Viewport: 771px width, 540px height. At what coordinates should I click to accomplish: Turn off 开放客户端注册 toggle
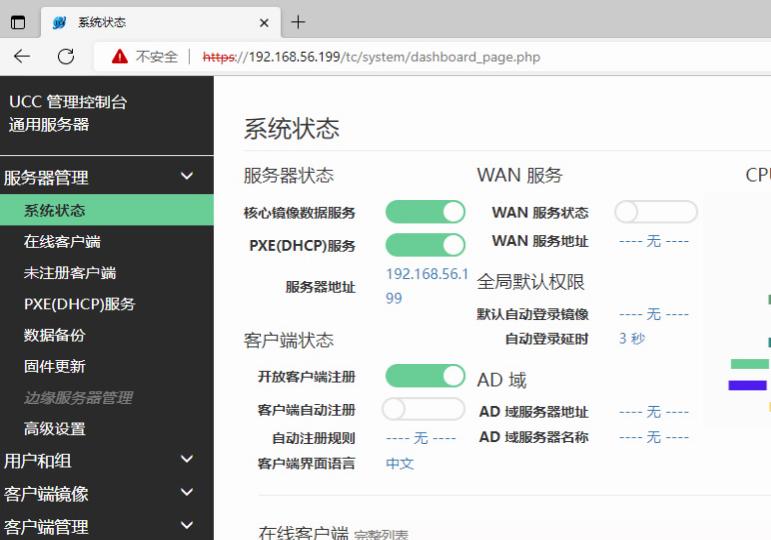pyautogui.click(x=425, y=376)
